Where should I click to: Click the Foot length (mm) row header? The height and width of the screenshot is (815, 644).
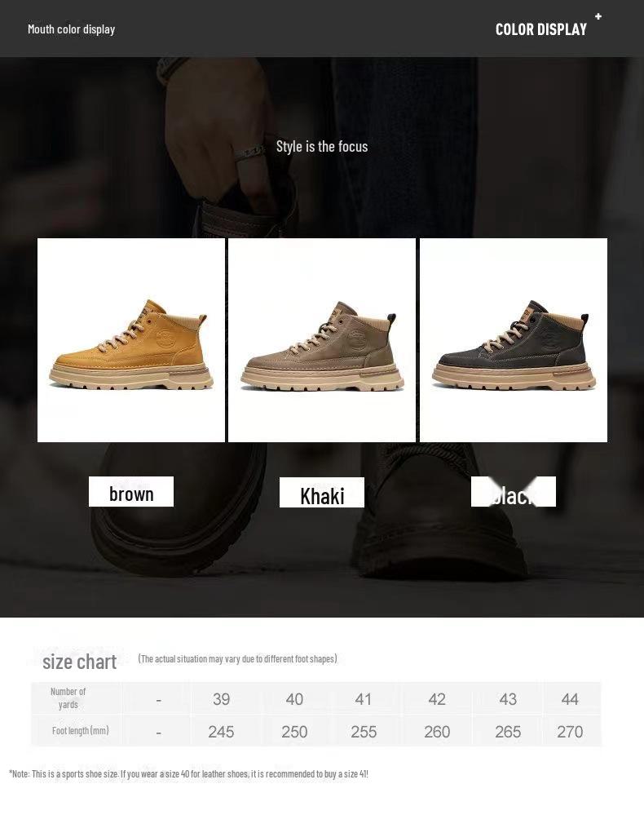[81, 731]
